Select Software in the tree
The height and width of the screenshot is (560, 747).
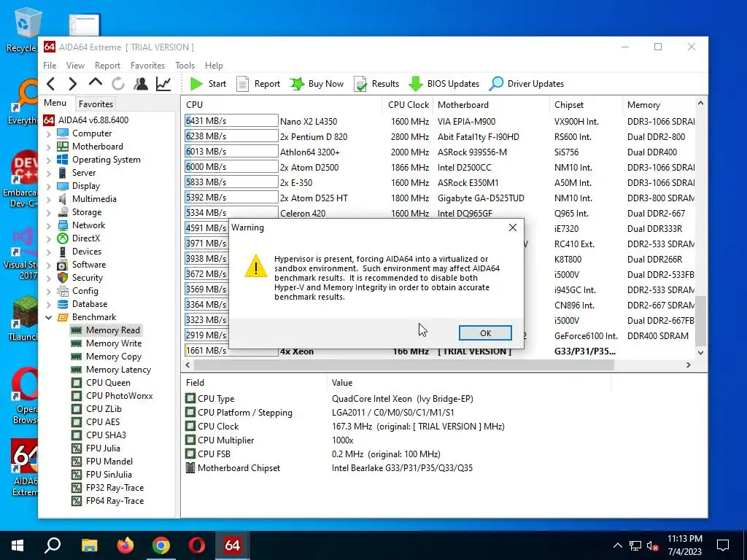tap(82, 265)
